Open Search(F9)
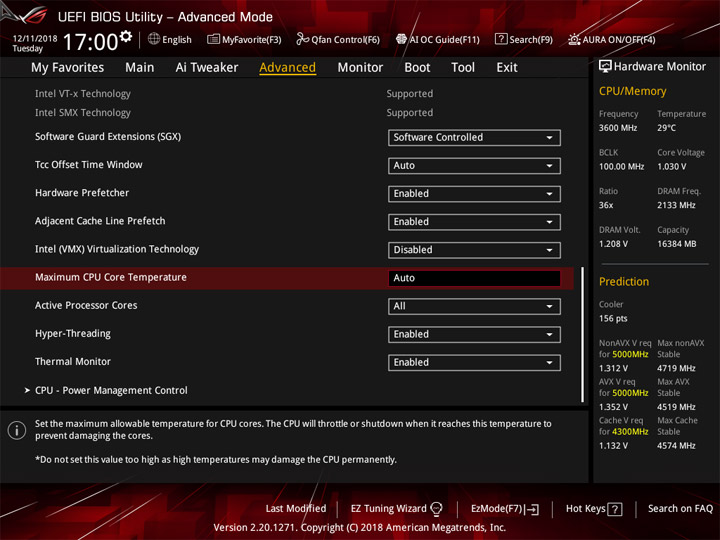 click(524, 39)
